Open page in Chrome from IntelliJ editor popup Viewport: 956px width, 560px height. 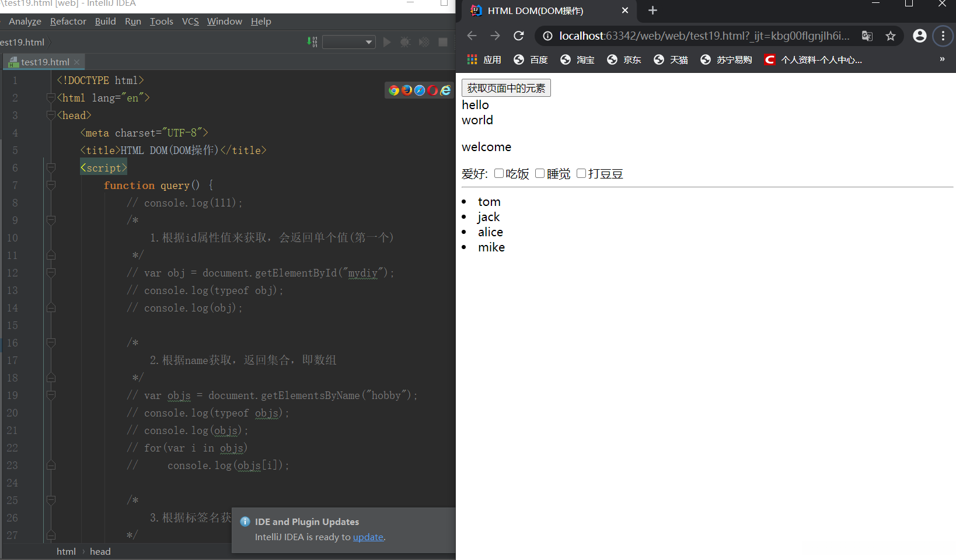coord(394,90)
